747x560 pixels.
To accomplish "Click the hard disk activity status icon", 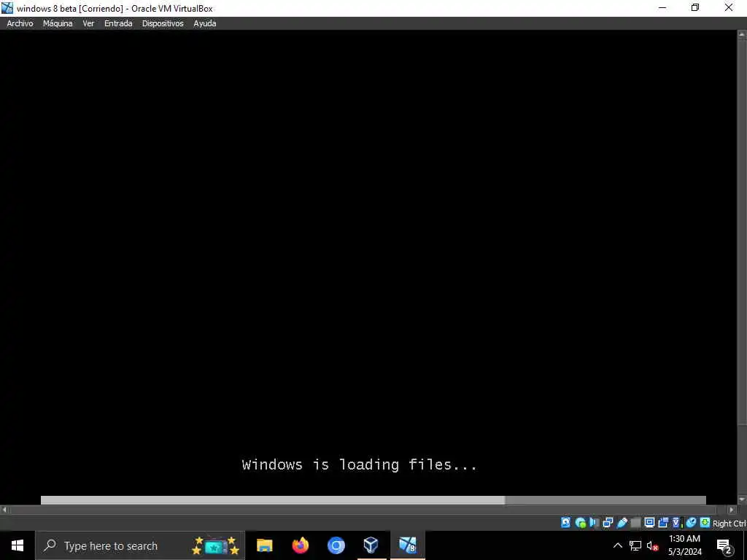I will 565,523.
